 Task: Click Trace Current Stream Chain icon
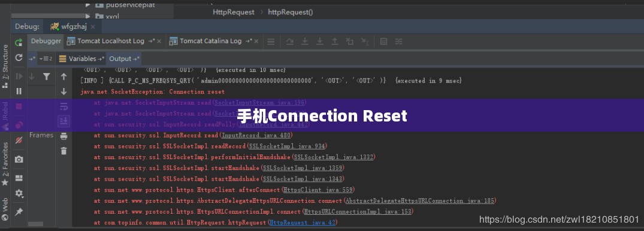pyautogui.click(x=398, y=41)
